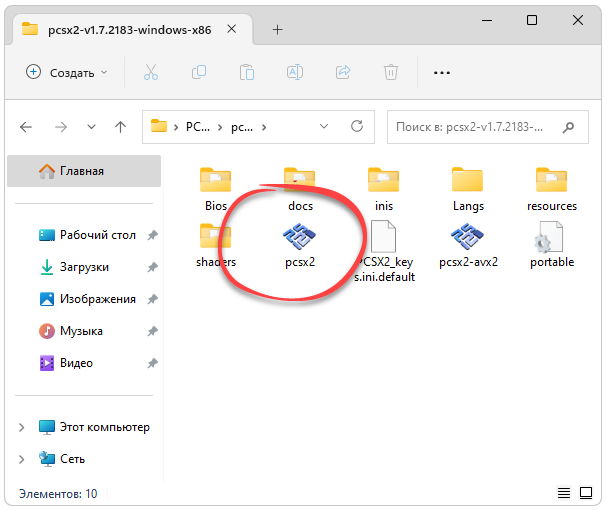Select the portable configuration file
The width and height of the screenshot is (607, 510).
[x=552, y=245]
